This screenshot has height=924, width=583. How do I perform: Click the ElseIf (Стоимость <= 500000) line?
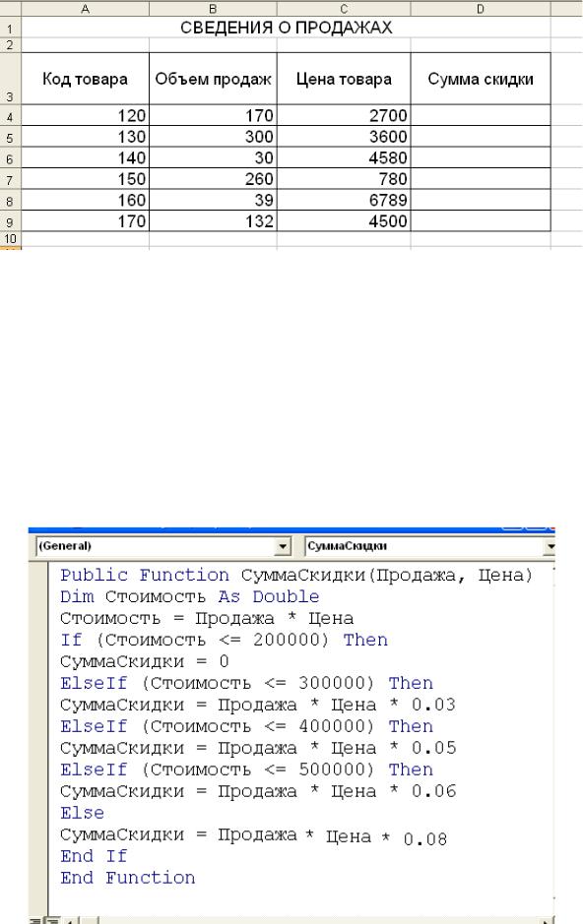coord(246,770)
